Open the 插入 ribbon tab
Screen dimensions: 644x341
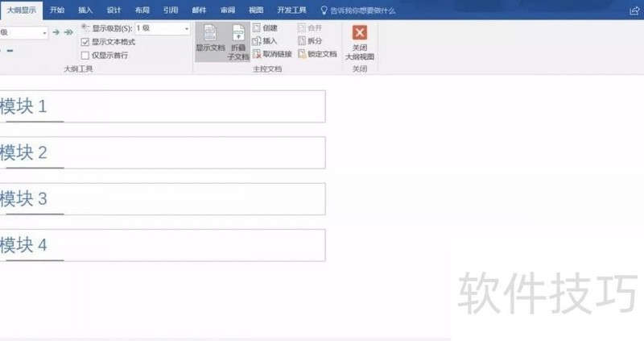[85, 10]
